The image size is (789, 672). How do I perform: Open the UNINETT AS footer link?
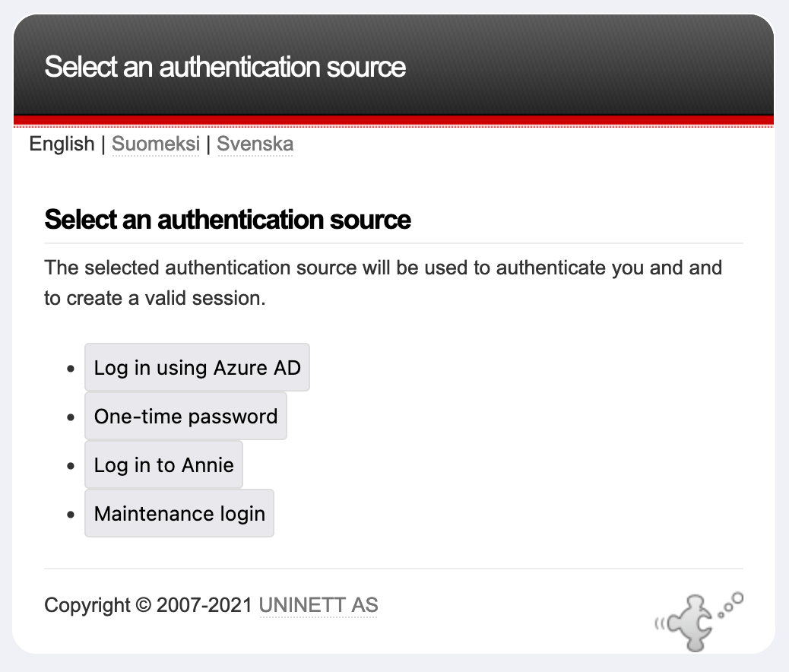(x=318, y=605)
